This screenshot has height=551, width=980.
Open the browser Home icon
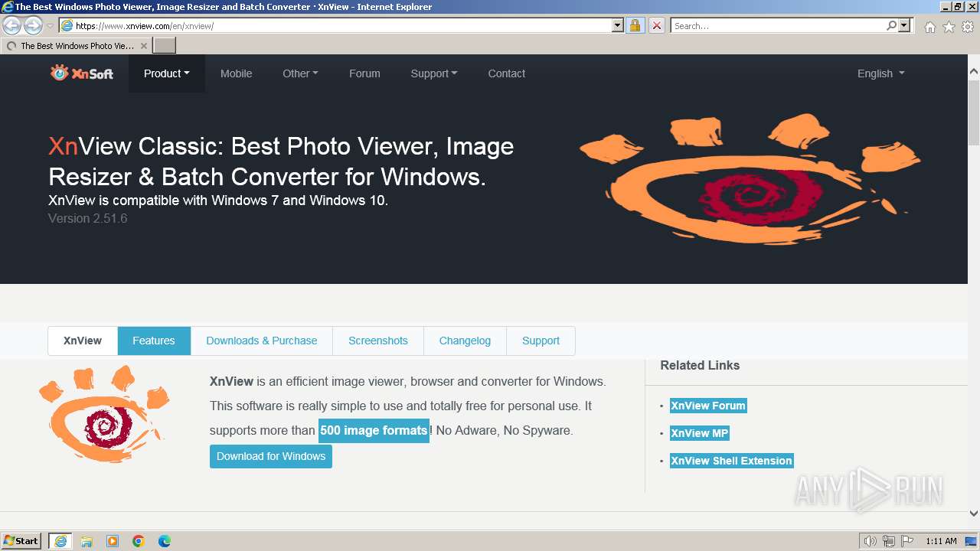929,27
